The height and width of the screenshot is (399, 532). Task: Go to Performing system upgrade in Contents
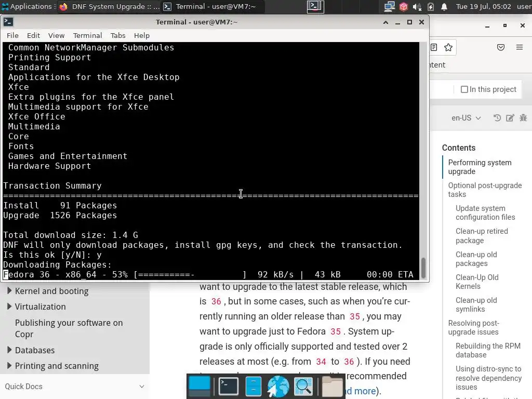point(480,167)
